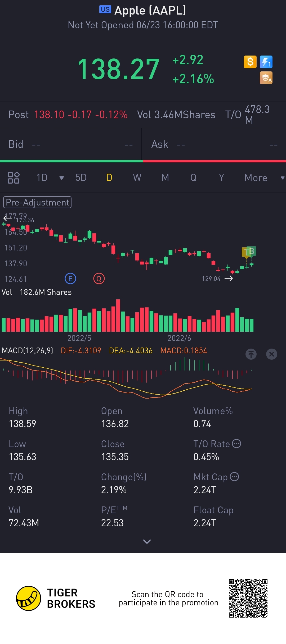Tap the MACD:0.1854 reading
The width and height of the screenshot is (286, 644).
[x=184, y=351]
